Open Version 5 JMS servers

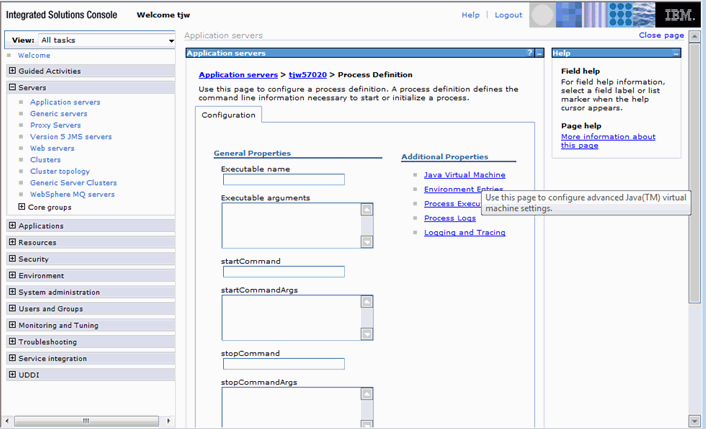[x=71, y=137]
